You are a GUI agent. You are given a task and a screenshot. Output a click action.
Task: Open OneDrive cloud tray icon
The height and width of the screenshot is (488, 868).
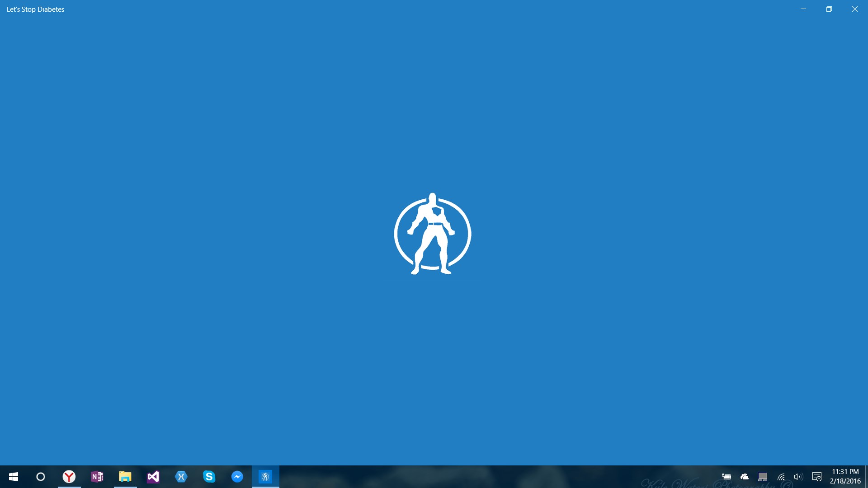(745, 477)
